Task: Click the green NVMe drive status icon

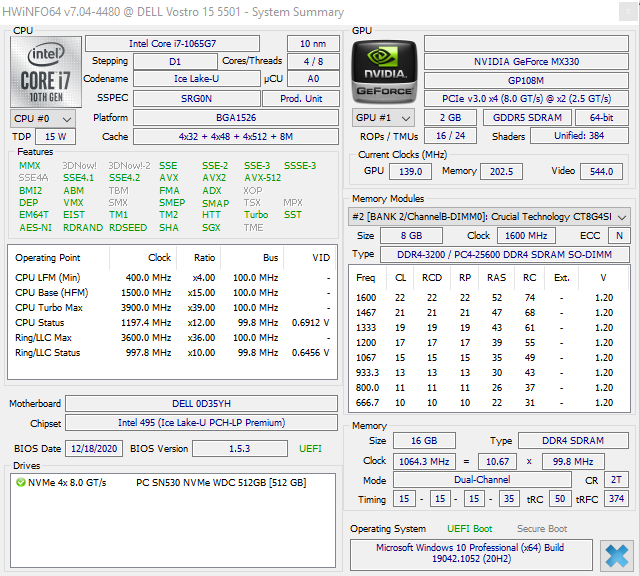Action: [x=20, y=483]
